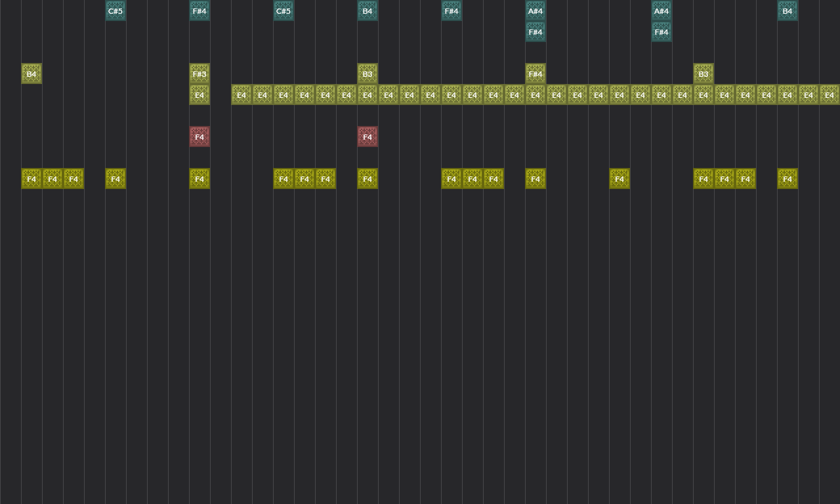Click the F#3 olive note

pyautogui.click(x=199, y=74)
